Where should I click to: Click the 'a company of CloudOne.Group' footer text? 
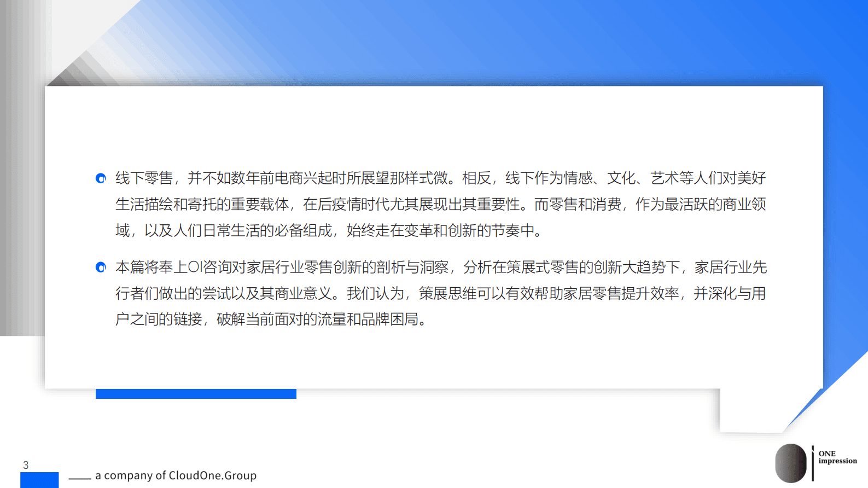[x=176, y=475]
